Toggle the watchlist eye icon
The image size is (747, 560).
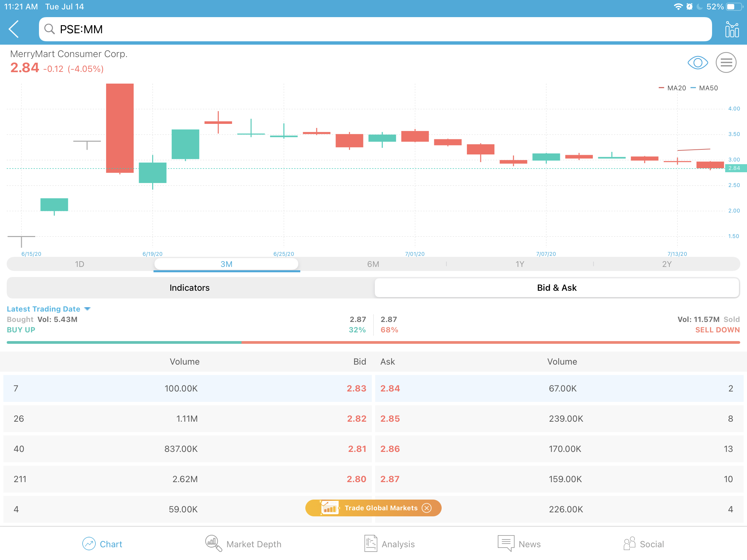coord(697,62)
